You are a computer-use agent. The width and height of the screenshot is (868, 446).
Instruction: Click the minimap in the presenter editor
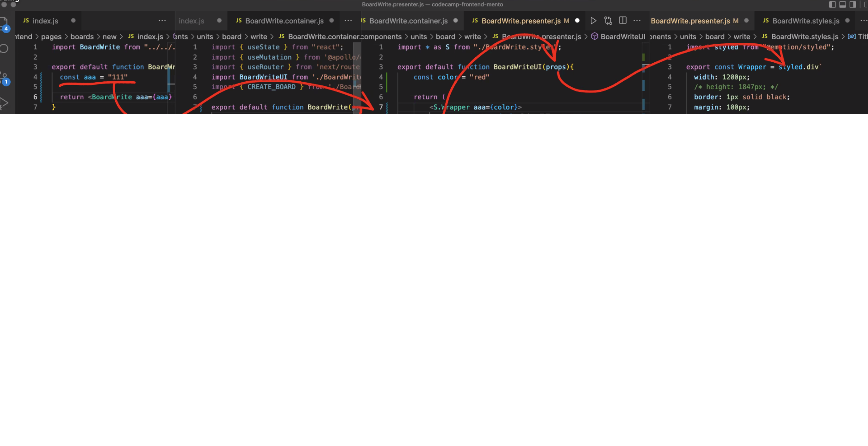[x=646, y=79]
